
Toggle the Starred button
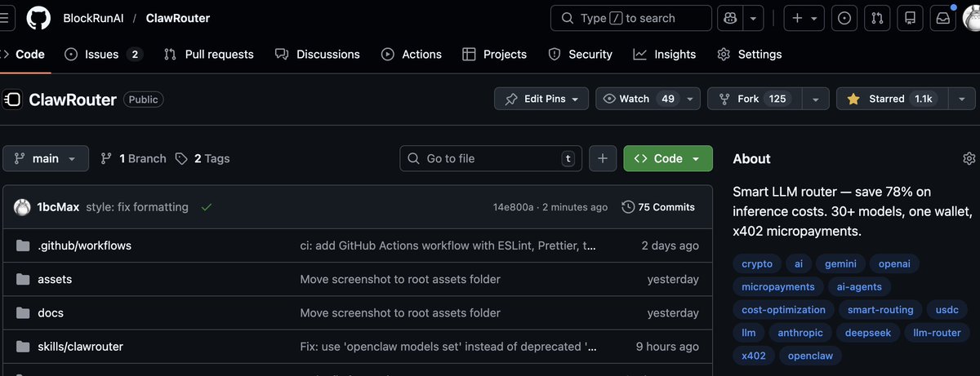click(890, 99)
